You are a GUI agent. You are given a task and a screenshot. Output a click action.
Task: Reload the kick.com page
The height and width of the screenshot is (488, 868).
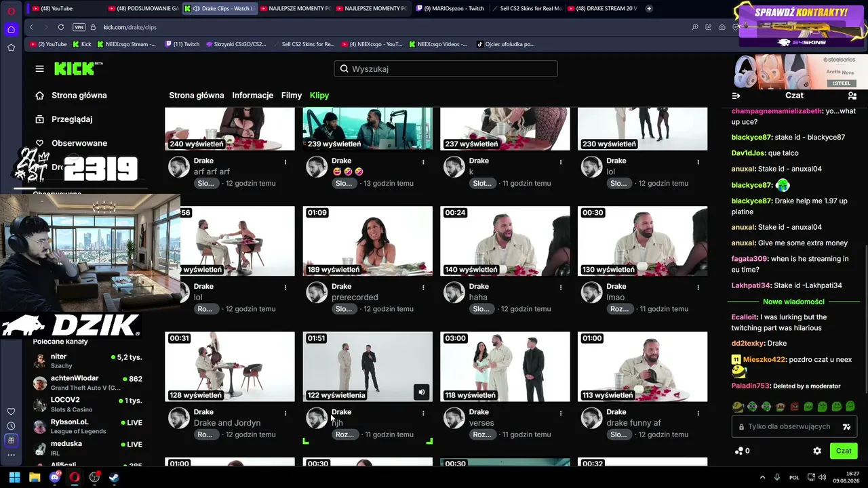point(61,27)
